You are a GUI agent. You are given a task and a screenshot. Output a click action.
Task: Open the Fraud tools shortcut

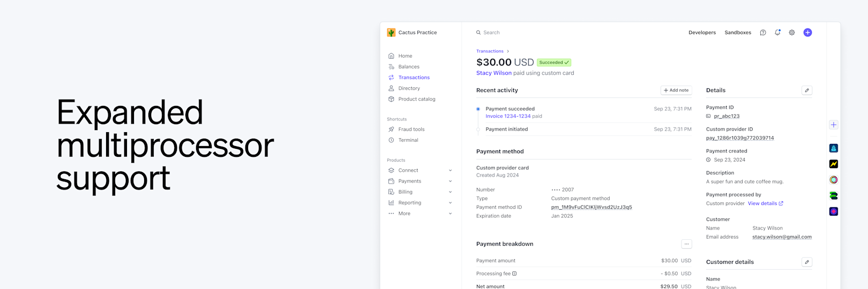(411, 130)
